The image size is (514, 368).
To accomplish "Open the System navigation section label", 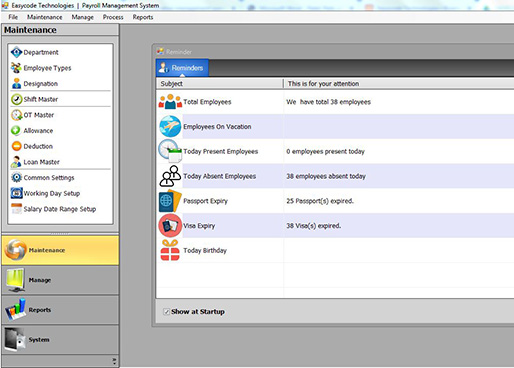I will [39, 339].
